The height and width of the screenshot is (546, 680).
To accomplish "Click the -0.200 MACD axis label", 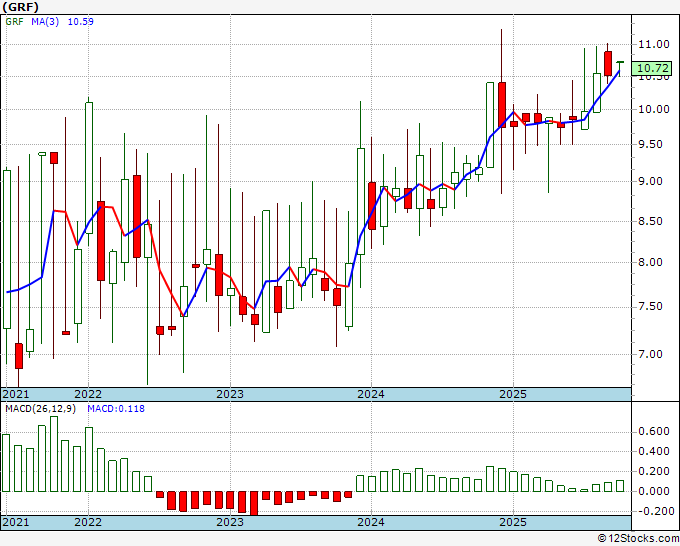I will click(652, 511).
